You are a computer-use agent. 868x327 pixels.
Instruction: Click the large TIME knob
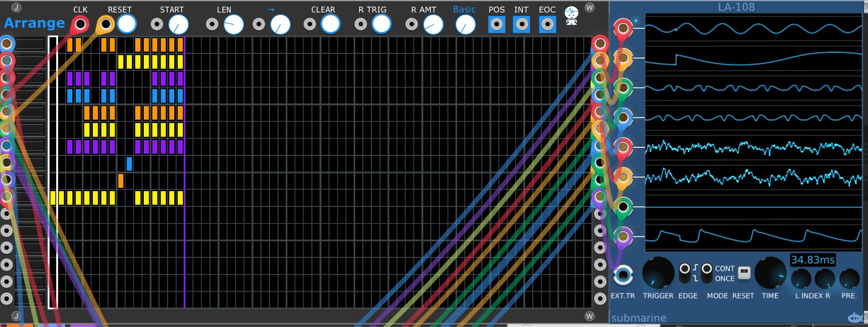[770, 273]
